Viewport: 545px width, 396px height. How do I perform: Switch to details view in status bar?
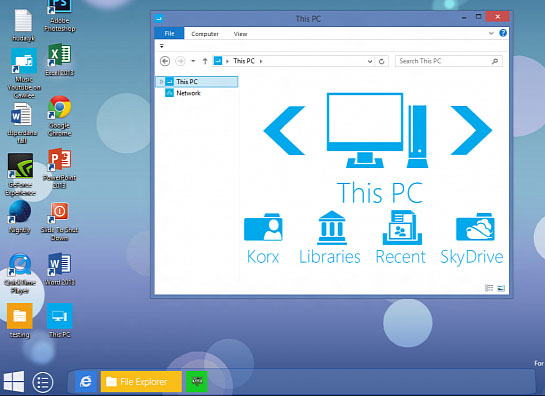pos(489,288)
